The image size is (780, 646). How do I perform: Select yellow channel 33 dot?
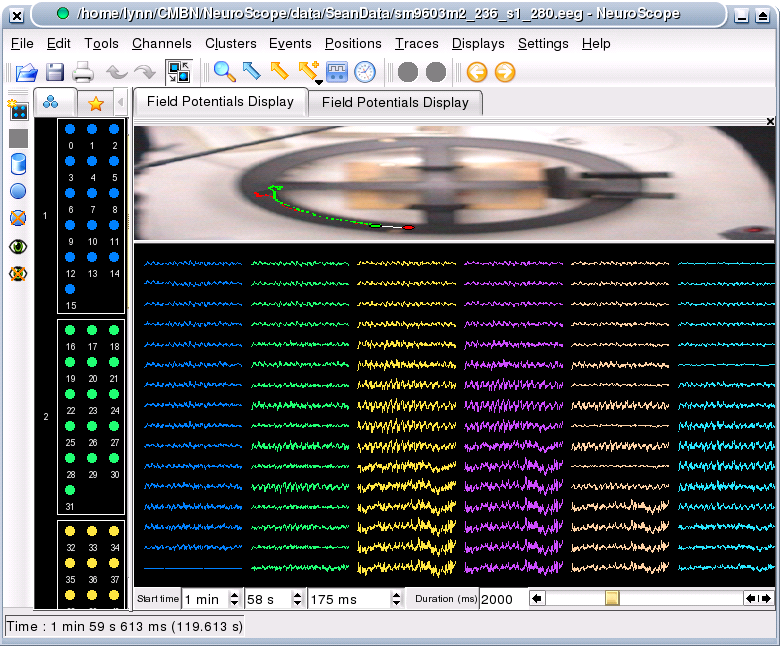pos(92,531)
